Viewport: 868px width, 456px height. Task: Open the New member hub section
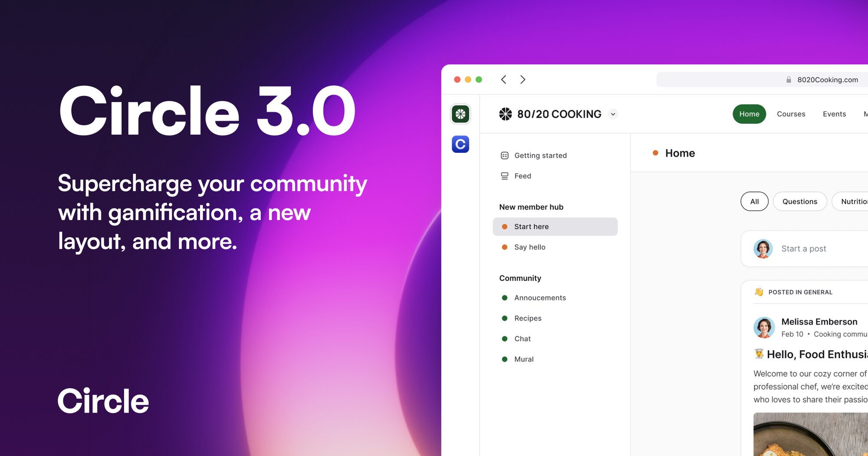click(x=531, y=207)
